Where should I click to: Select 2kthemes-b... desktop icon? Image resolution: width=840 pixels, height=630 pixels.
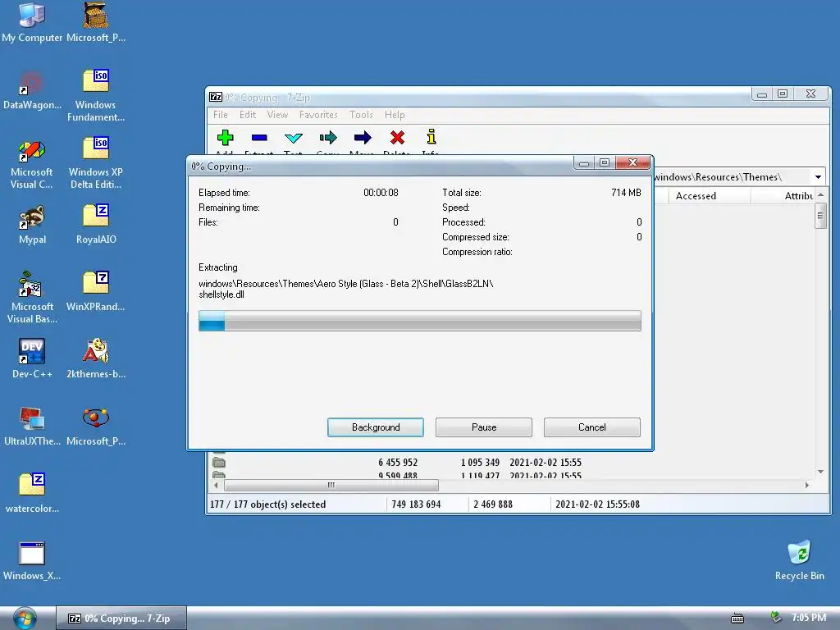tap(96, 358)
